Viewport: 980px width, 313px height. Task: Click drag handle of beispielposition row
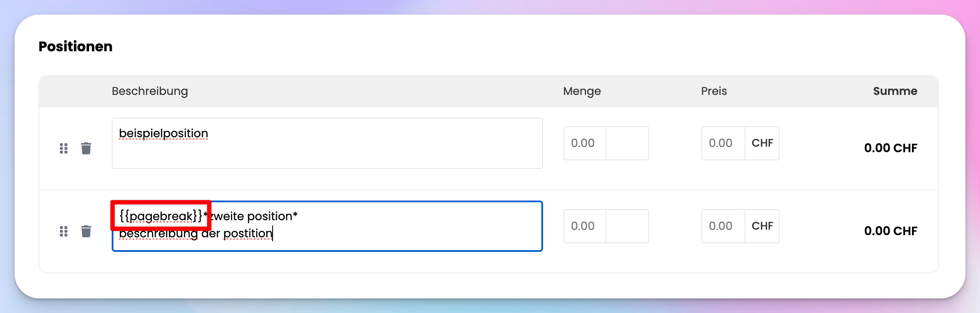tap(64, 148)
